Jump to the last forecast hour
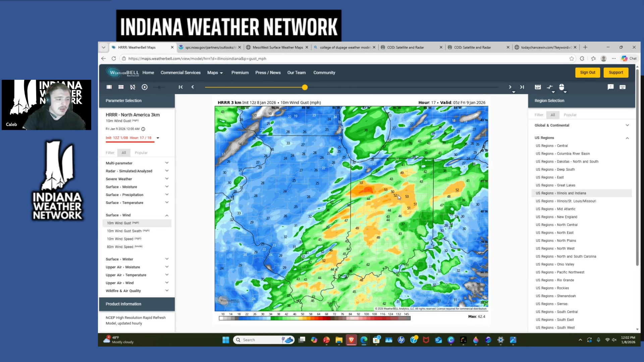 [x=522, y=87]
